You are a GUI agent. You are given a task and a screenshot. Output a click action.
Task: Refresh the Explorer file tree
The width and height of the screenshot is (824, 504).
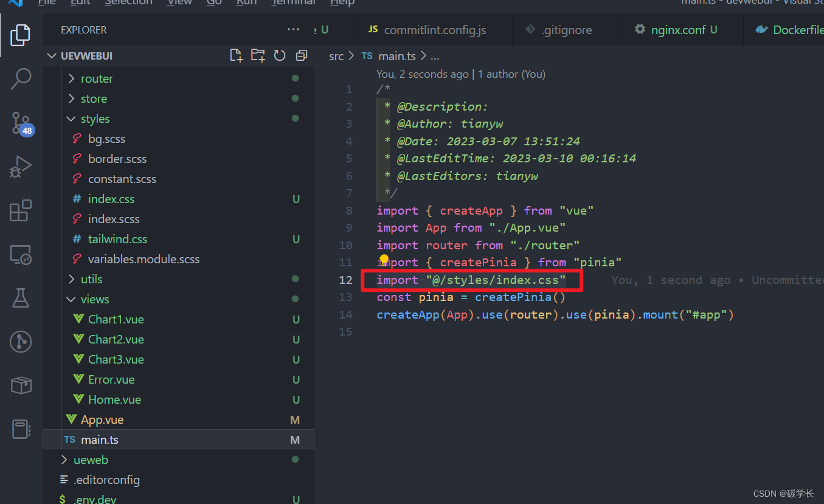[280, 56]
